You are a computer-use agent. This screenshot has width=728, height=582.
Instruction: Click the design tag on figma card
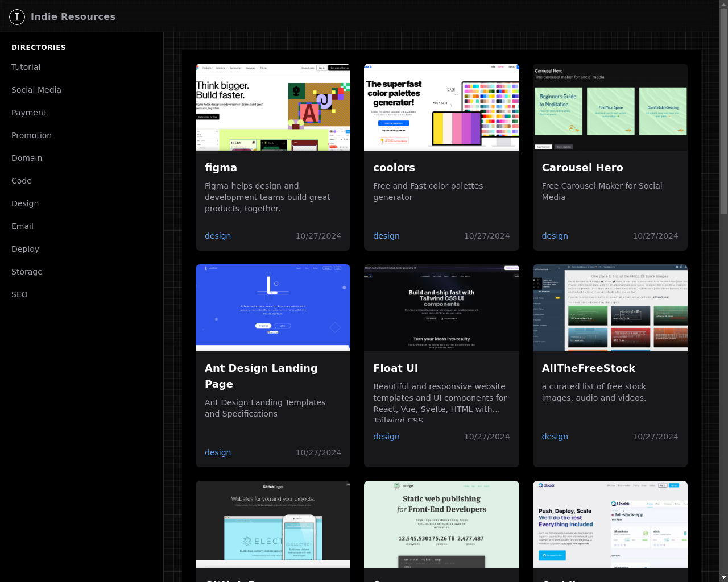(x=218, y=236)
